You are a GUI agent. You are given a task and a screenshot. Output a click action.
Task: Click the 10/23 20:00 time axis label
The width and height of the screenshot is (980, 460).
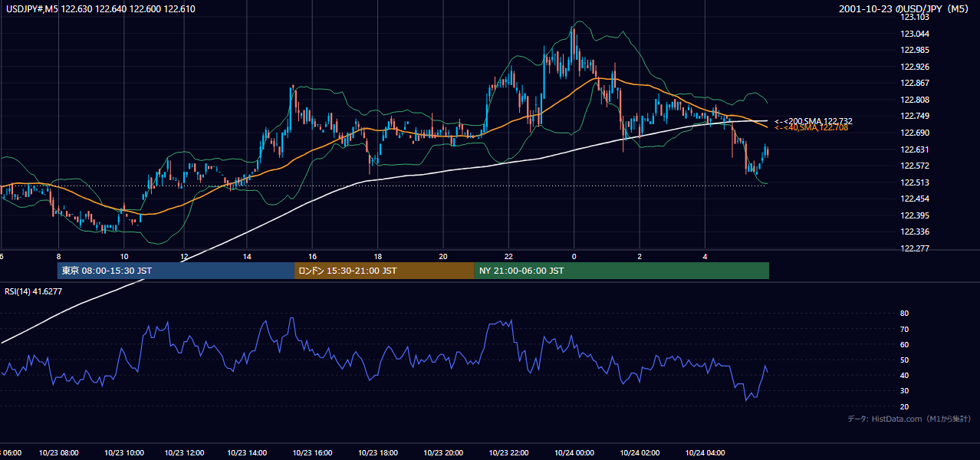tap(442, 452)
